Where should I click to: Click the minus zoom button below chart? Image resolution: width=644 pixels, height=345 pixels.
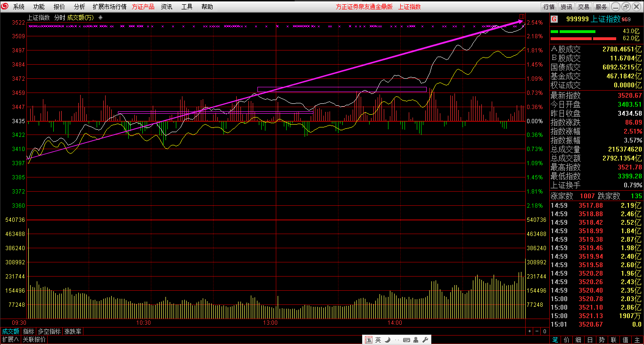[x=537, y=331]
